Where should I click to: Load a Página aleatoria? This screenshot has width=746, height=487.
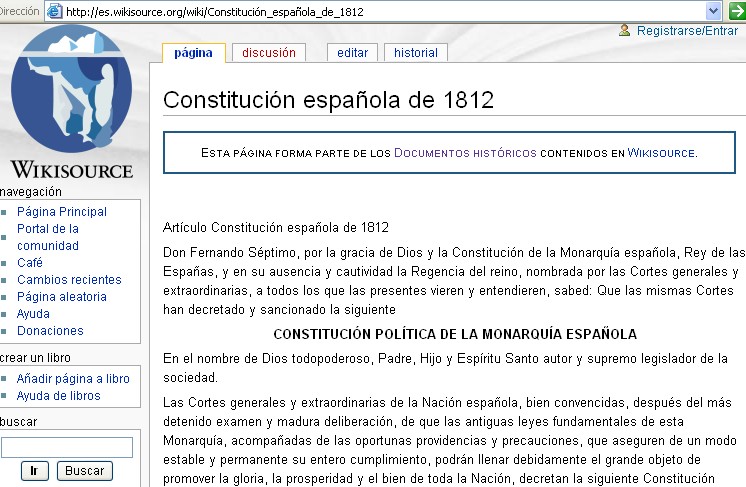pos(62,297)
